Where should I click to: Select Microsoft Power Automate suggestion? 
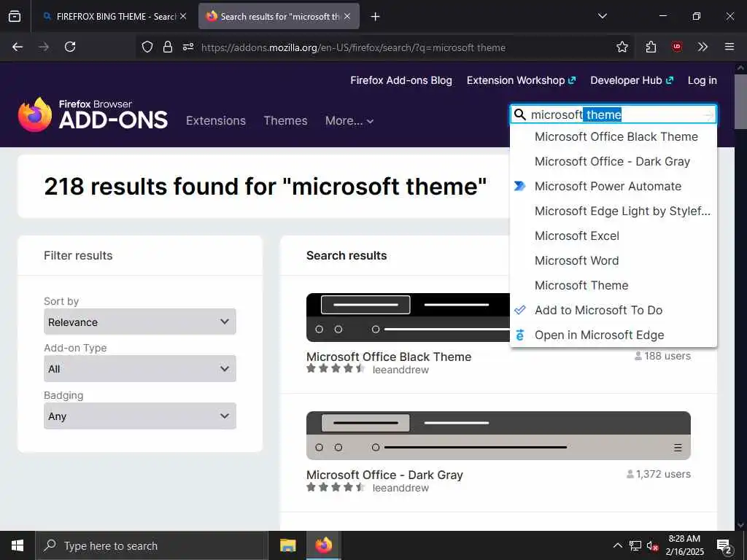[x=613, y=186]
